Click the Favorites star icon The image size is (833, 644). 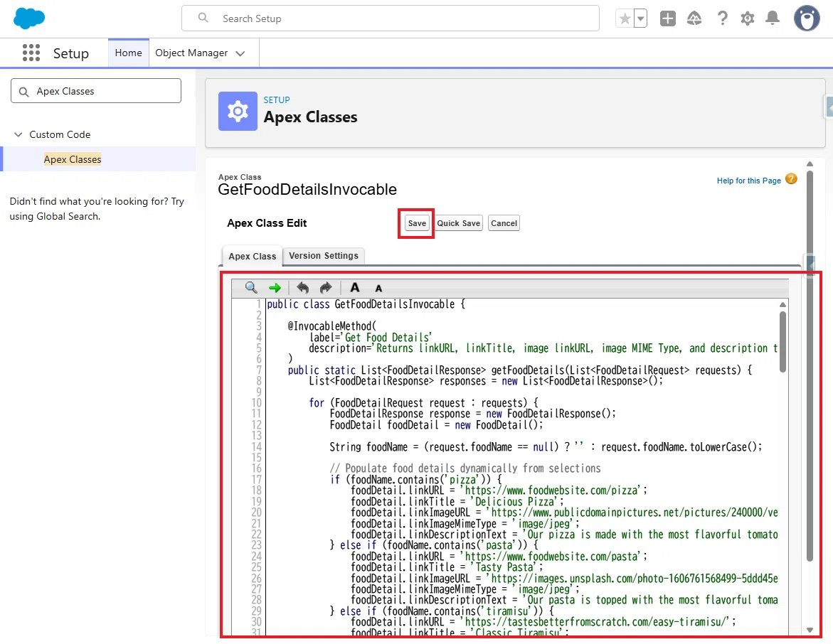pyautogui.click(x=625, y=18)
